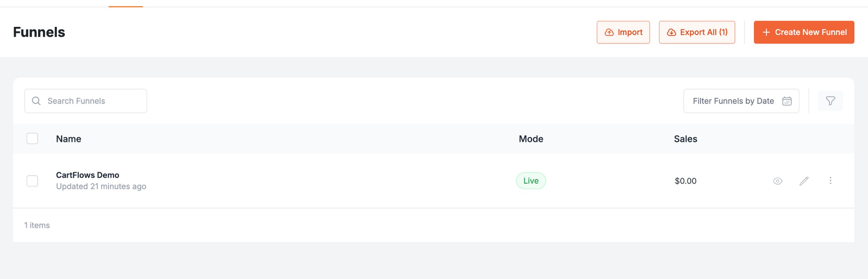This screenshot has height=279, width=868.
Task: Click the plus icon on Create New Funnel
Action: point(766,32)
